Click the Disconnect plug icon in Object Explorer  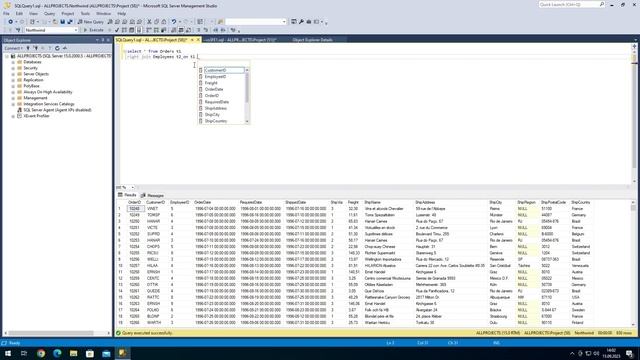point(36,48)
